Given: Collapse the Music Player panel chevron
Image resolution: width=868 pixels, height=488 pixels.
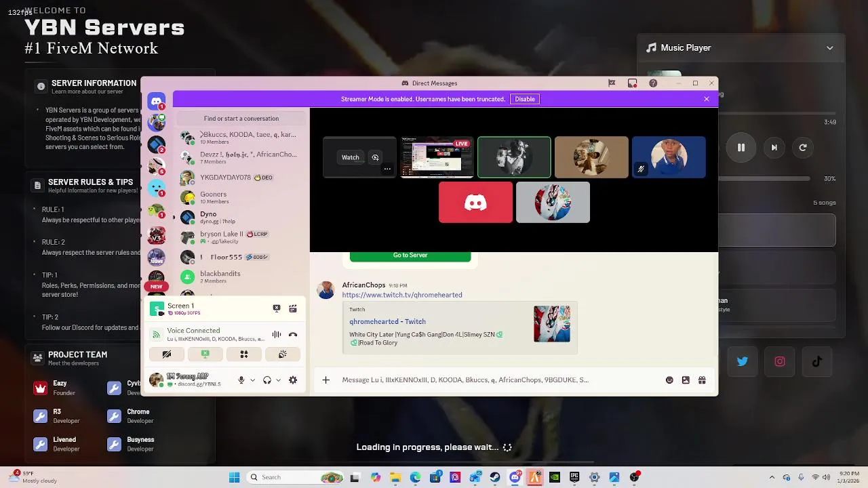Looking at the screenshot, I should click(x=830, y=48).
